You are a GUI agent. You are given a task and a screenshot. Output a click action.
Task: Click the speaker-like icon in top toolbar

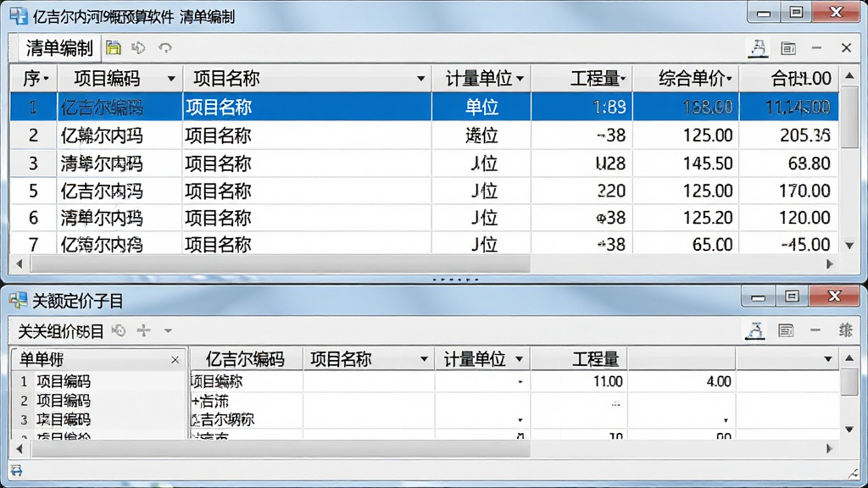pos(138,47)
